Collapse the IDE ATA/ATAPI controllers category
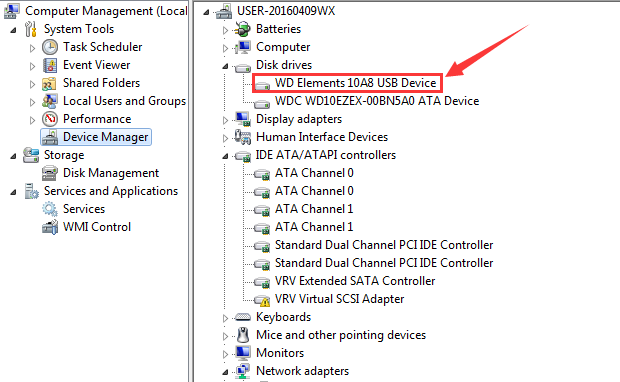This screenshot has width=620, height=382. pos(225,156)
